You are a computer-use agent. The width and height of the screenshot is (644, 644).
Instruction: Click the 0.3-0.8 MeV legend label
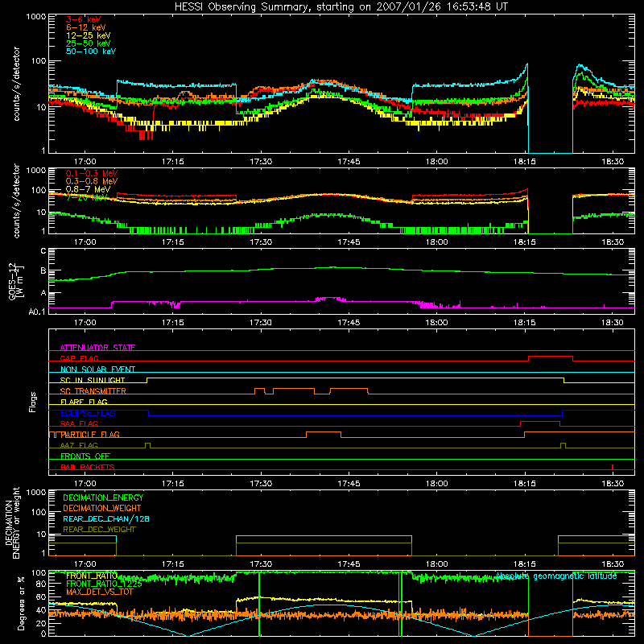pos(92,181)
